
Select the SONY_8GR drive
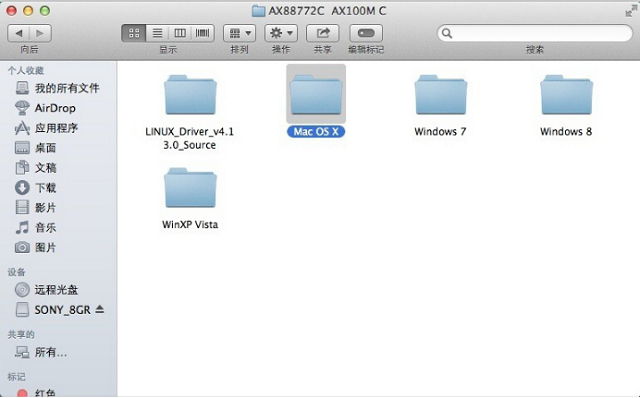(53, 310)
